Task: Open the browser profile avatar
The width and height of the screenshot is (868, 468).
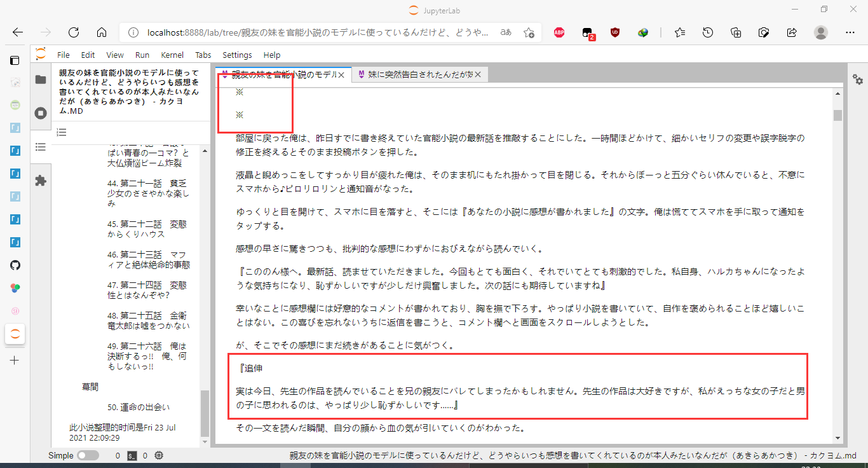Action: point(821,32)
